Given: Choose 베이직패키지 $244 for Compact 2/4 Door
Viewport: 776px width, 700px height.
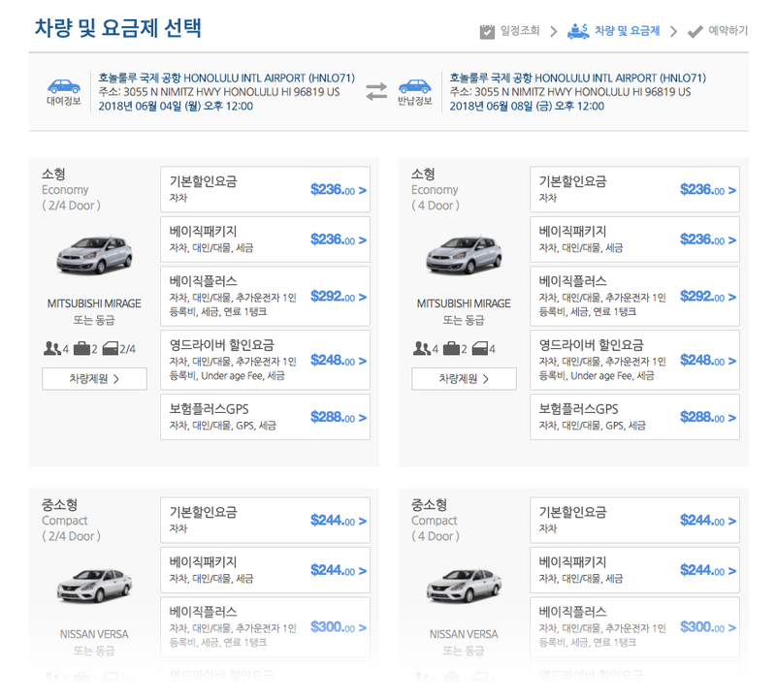Looking at the screenshot, I should pos(265,570).
